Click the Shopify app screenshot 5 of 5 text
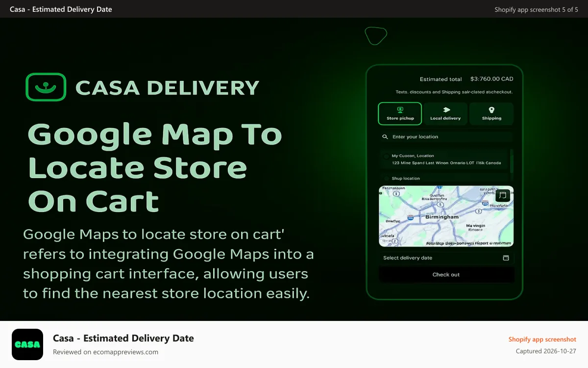This screenshot has width=588, height=368. click(x=537, y=9)
